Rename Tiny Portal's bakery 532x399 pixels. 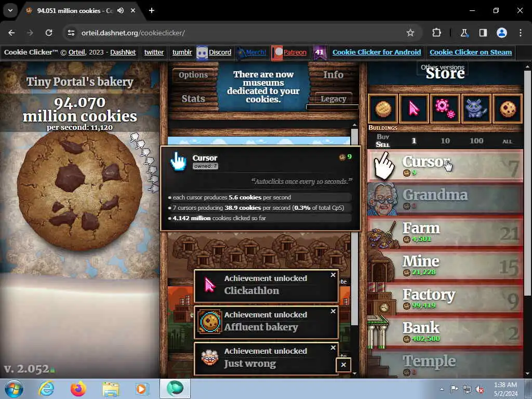(79, 82)
